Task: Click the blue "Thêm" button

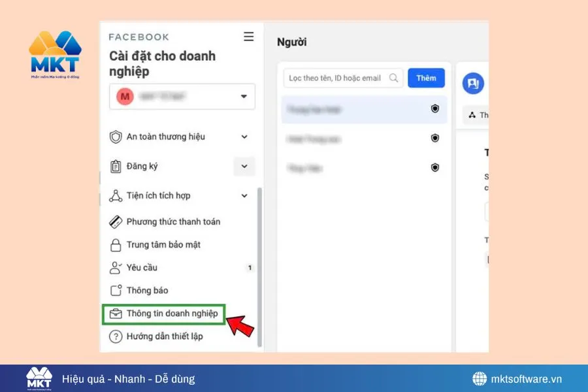Action: tap(426, 78)
